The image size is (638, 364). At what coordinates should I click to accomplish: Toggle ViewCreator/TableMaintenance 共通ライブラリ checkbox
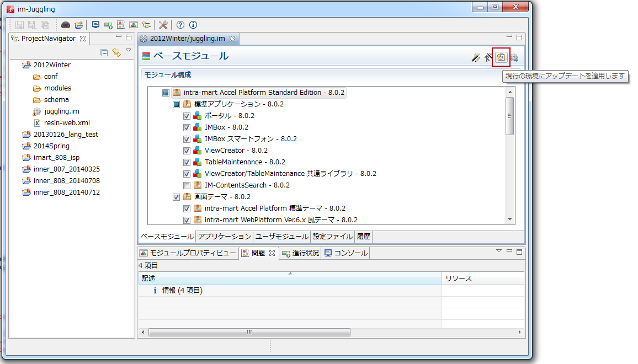pos(187,174)
